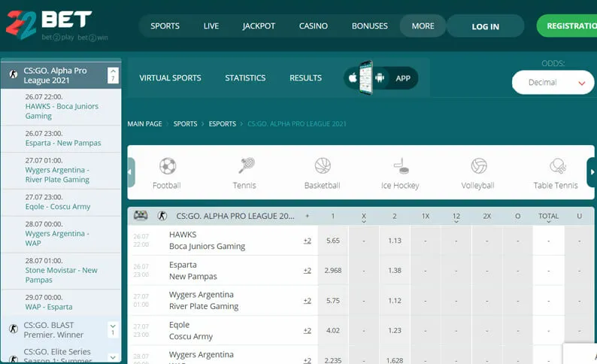Screen dimensions: 597x364
Task: Go to MAIN PAGE breadcrumb
Action: [x=144, y=124]
